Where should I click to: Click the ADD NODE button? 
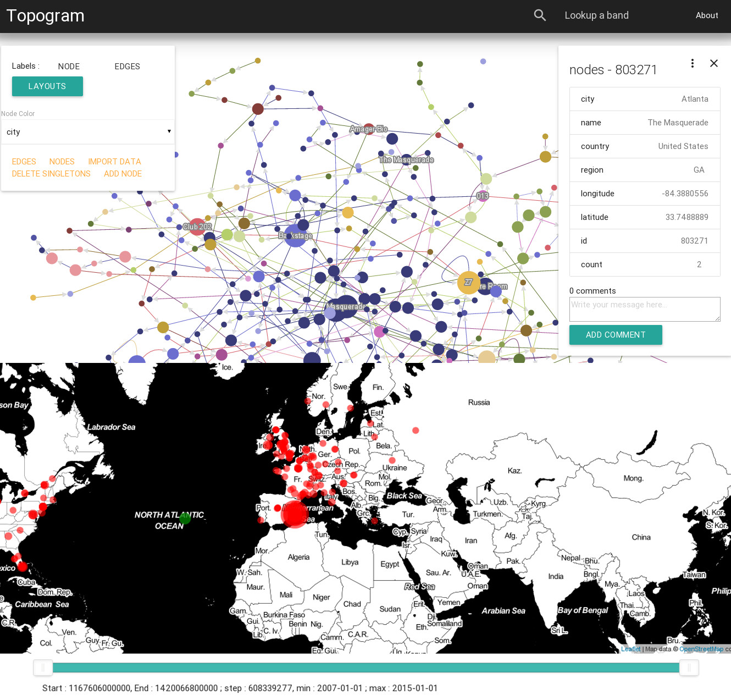[x=123, y=174]
